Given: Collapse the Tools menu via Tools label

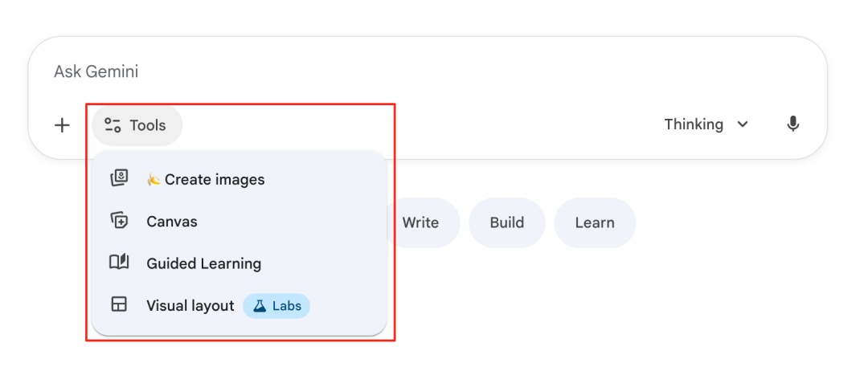Looking at the screenshot, I should [148, 125].
